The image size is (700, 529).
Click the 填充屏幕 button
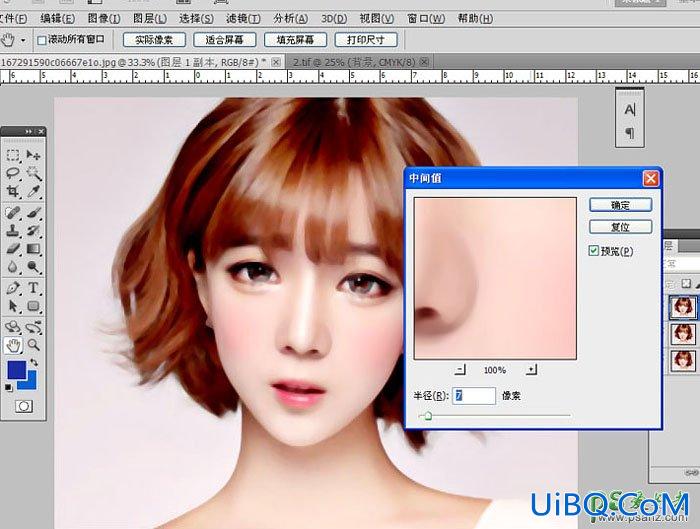coord(295,40)
